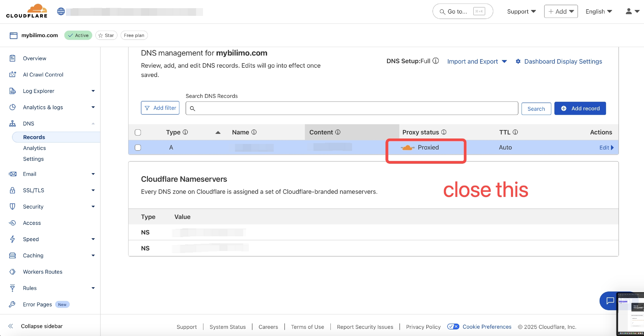Click the Cloudflare logo

27,11
